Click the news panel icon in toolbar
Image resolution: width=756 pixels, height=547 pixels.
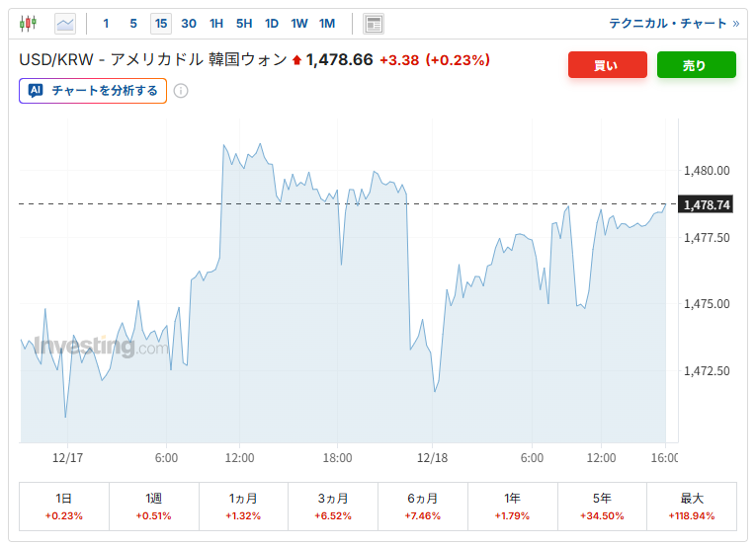(x=374, y=23)
